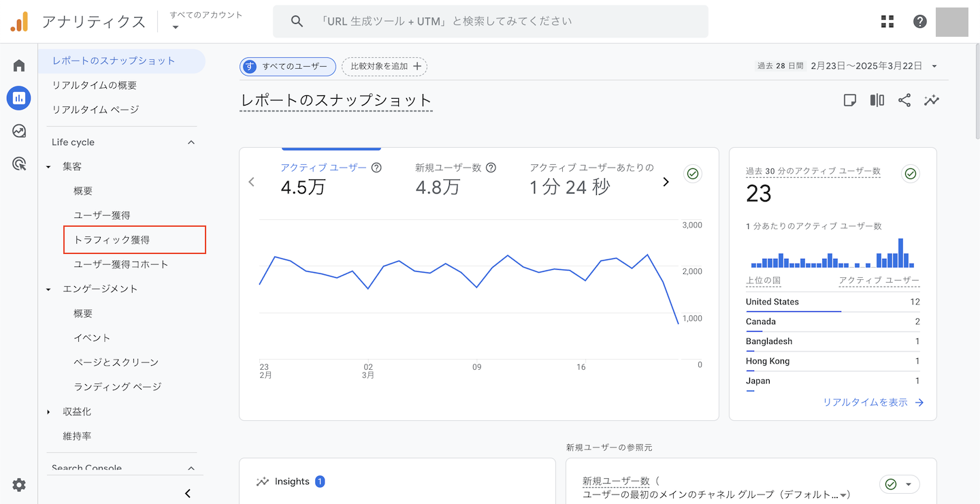Click the Insights card sparkle icon

pyautogui.click(x=263, y=482)
